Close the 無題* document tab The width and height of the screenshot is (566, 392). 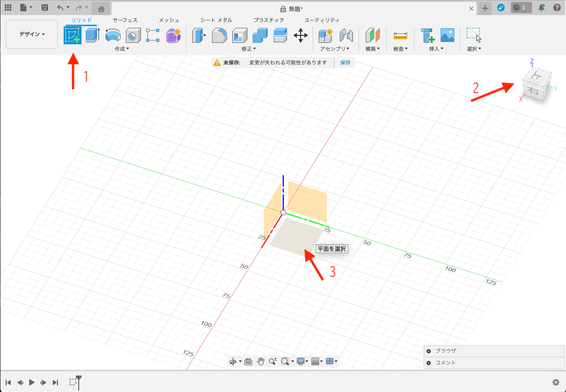(x=471, y=8)
